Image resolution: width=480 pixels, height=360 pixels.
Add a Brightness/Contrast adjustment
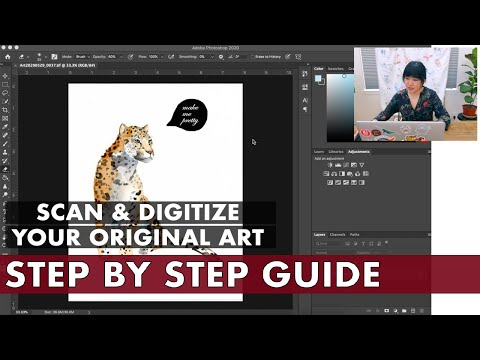tap(330, 165)
